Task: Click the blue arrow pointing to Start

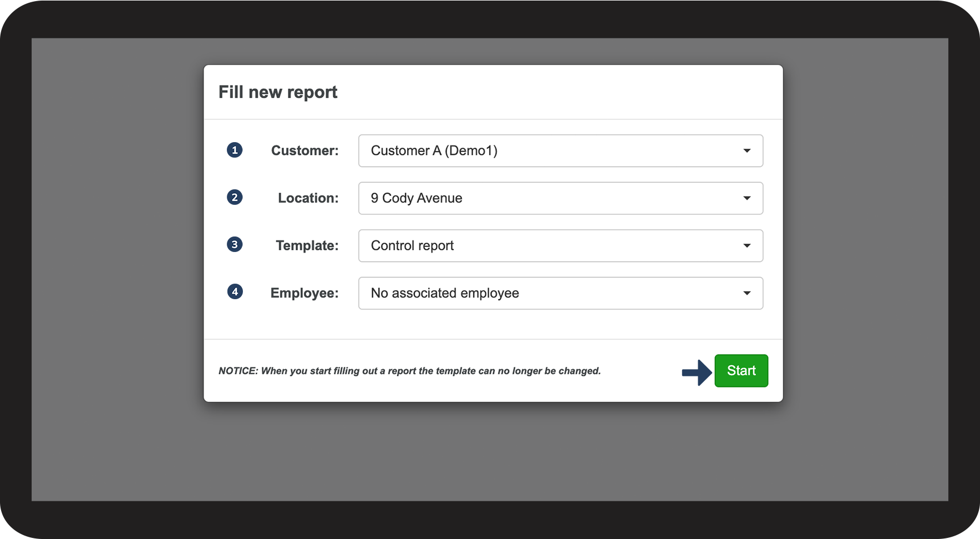Action: 697,372
